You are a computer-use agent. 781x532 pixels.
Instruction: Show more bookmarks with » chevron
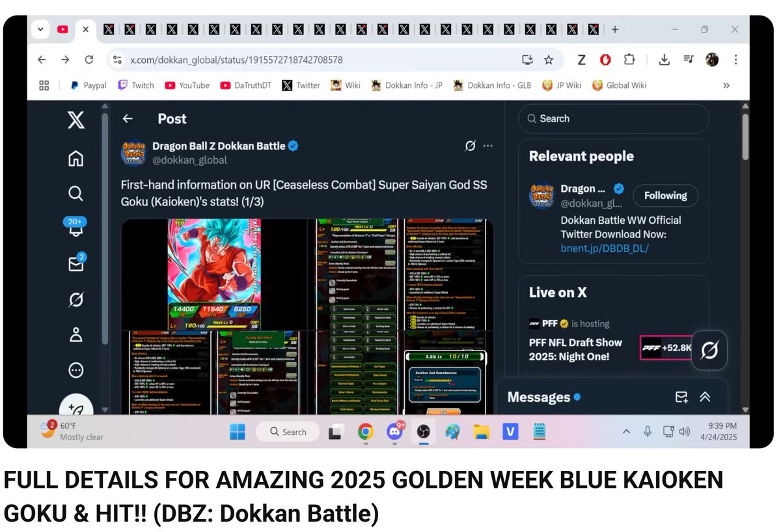coord(726,85)
